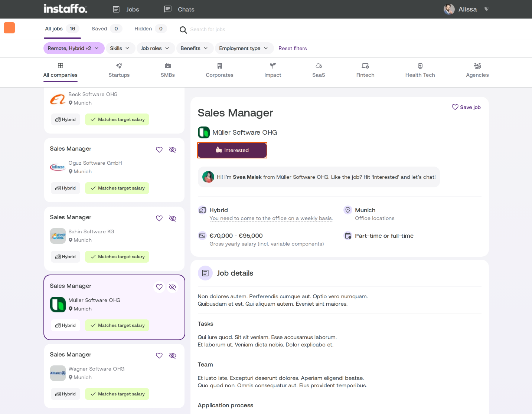Open the Employment type dropdown
This screenshot has width=532, height=414.
coord(244,48)
